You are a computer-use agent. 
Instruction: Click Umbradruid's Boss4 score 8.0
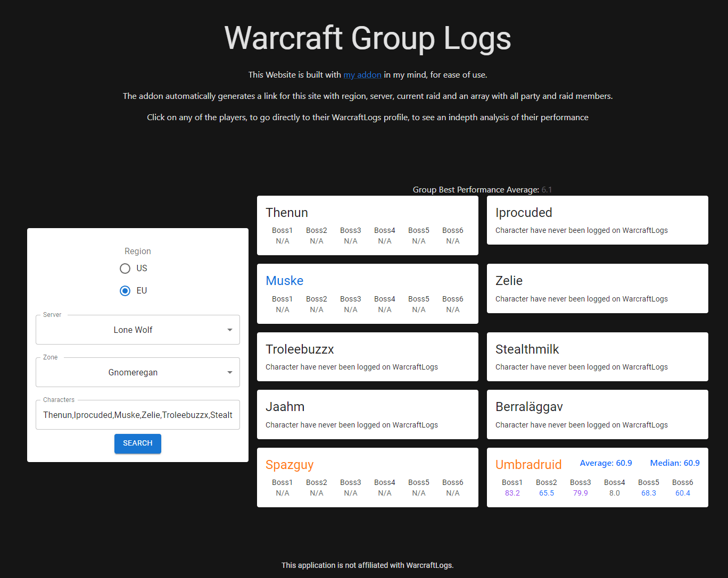(615, 493)
